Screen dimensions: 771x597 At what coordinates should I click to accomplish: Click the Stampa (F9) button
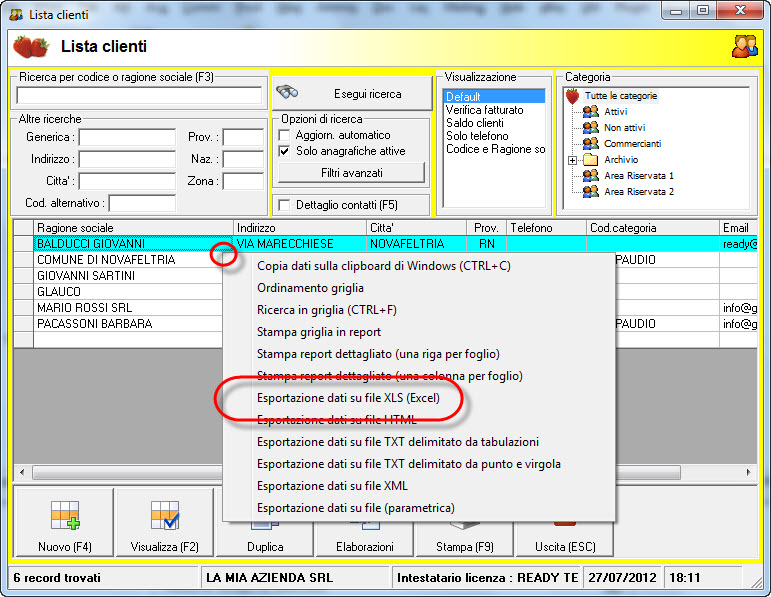pos(465,547)
